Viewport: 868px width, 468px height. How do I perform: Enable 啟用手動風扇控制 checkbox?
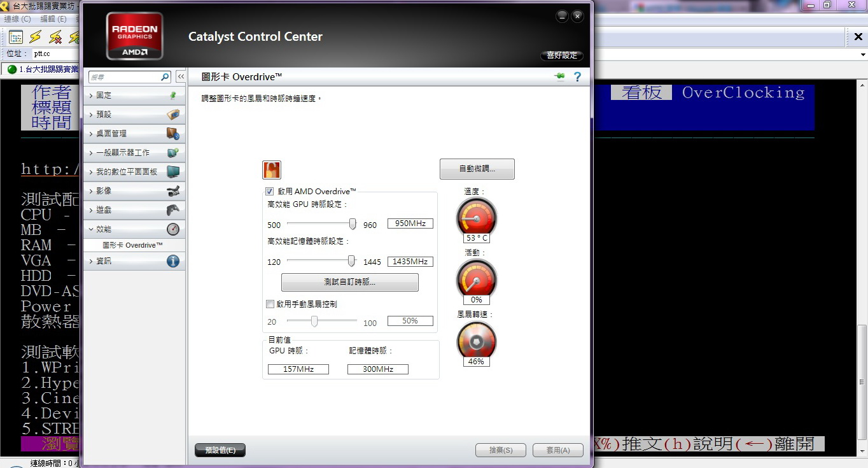[x=270, y=304]
